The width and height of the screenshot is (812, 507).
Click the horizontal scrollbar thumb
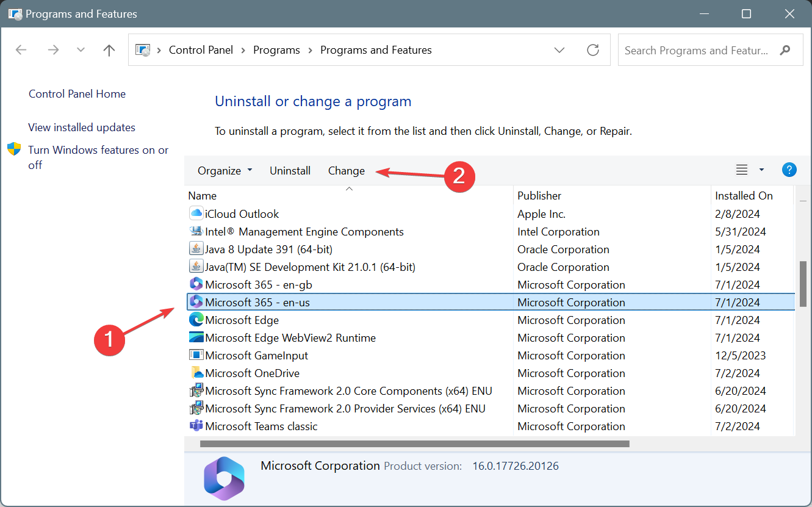(414, 444)
